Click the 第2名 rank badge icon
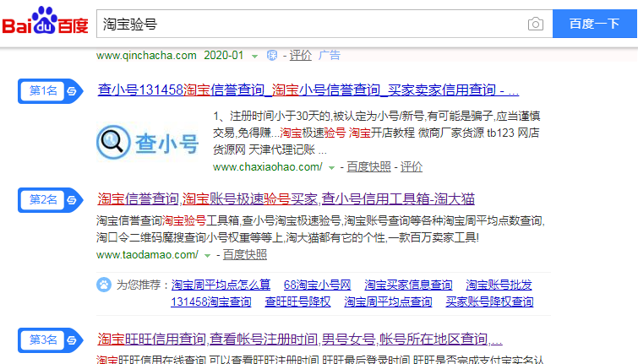The height and width of the screenshot is (364, 638). 51,200
